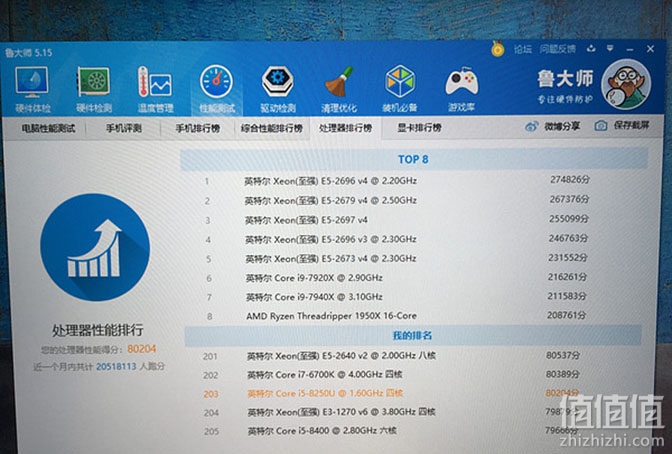Click score 274826分
This screenshot has height=454, width=672.
click(x=570, y=180)
